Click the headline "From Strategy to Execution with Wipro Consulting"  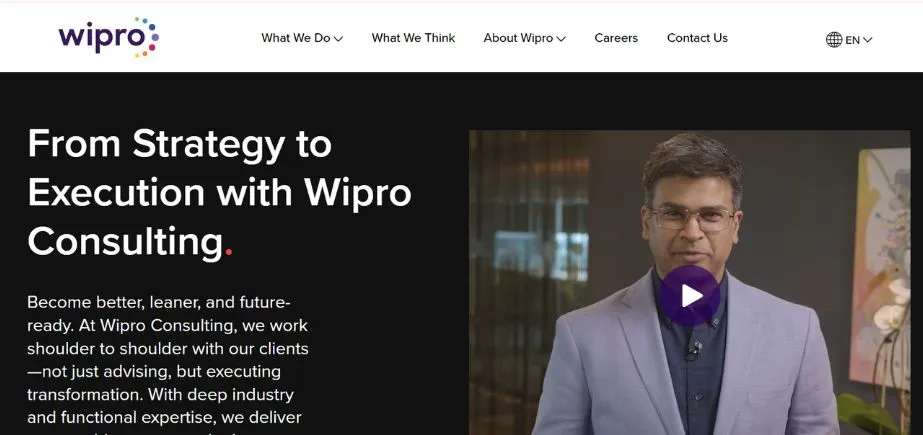[x=219, y=192]
